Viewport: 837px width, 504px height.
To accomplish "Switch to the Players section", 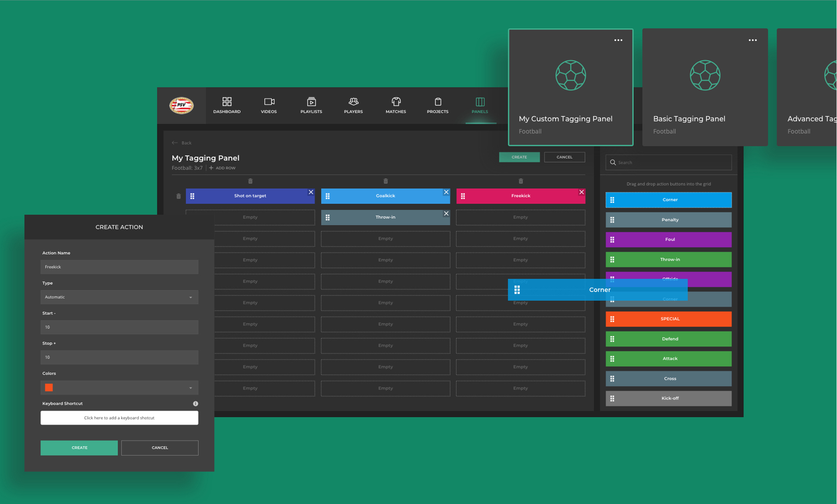I will pos(353,105).
